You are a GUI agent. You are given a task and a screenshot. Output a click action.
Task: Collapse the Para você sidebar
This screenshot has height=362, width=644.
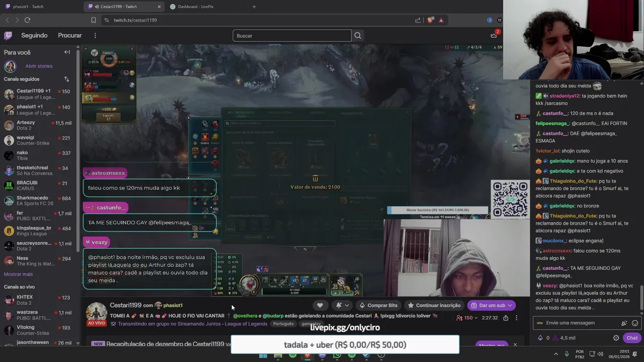67,52
